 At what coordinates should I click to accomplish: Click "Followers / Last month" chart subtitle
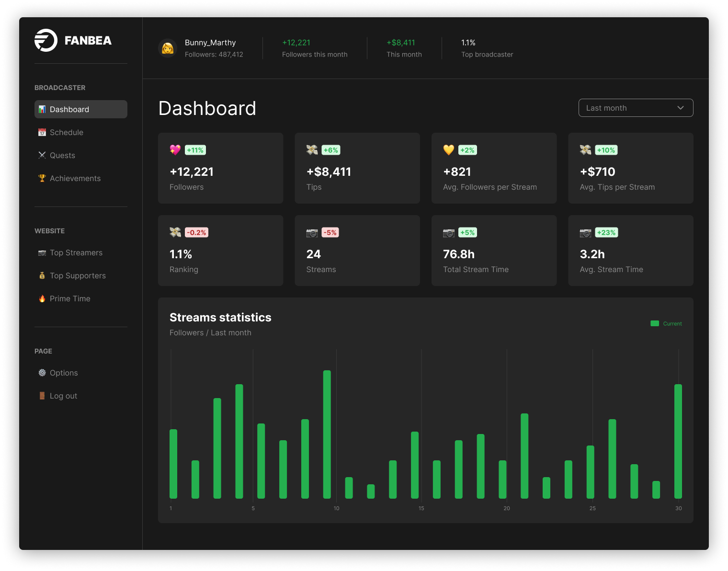tap(210, 332)
